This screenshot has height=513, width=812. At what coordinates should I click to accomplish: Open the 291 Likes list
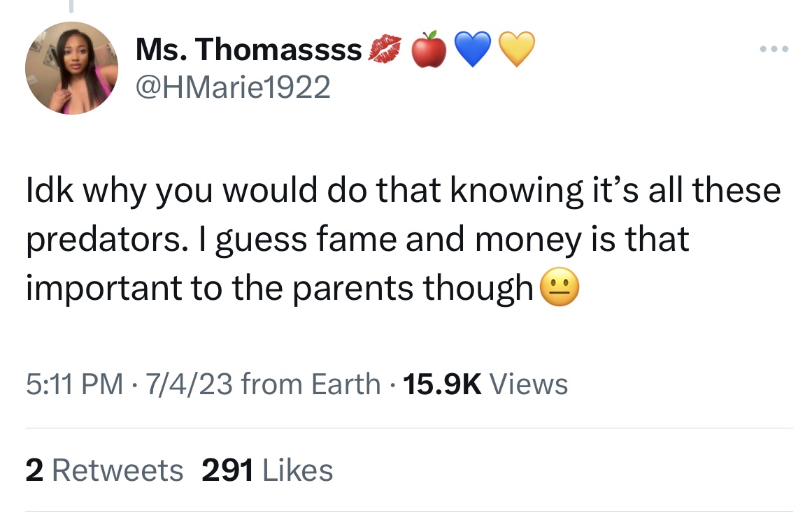[266, 470]
